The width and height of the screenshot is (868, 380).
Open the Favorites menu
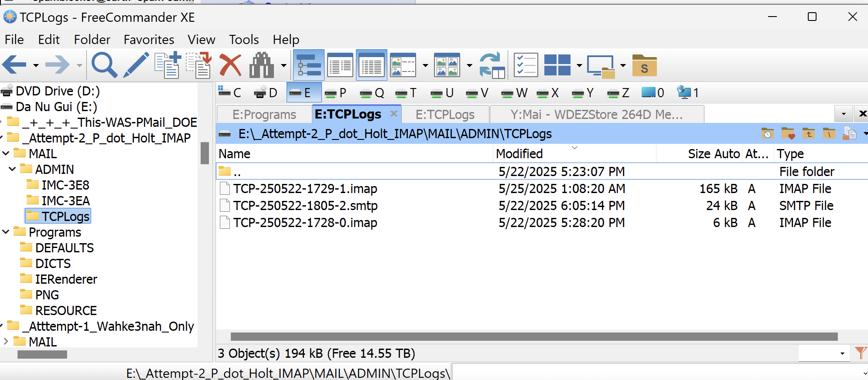click(x=149, y=40)
